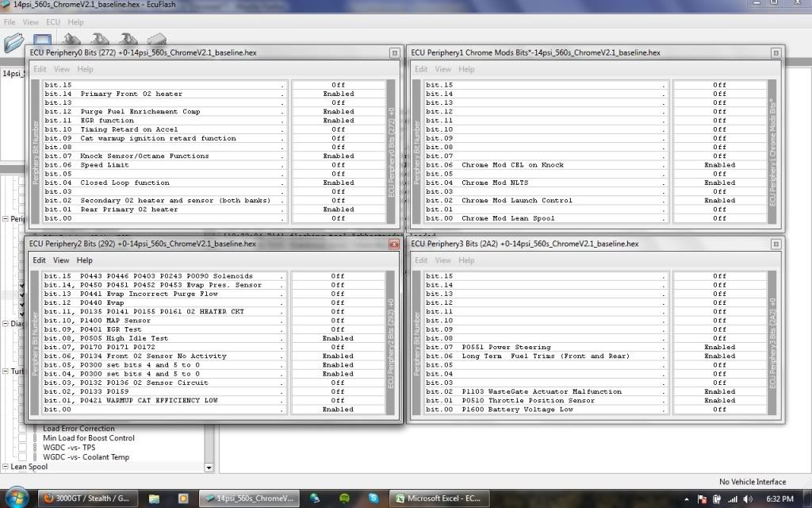Click the Save ROM disk icon
This screenshot has width=812, height=508.
[x=42, y=41]
